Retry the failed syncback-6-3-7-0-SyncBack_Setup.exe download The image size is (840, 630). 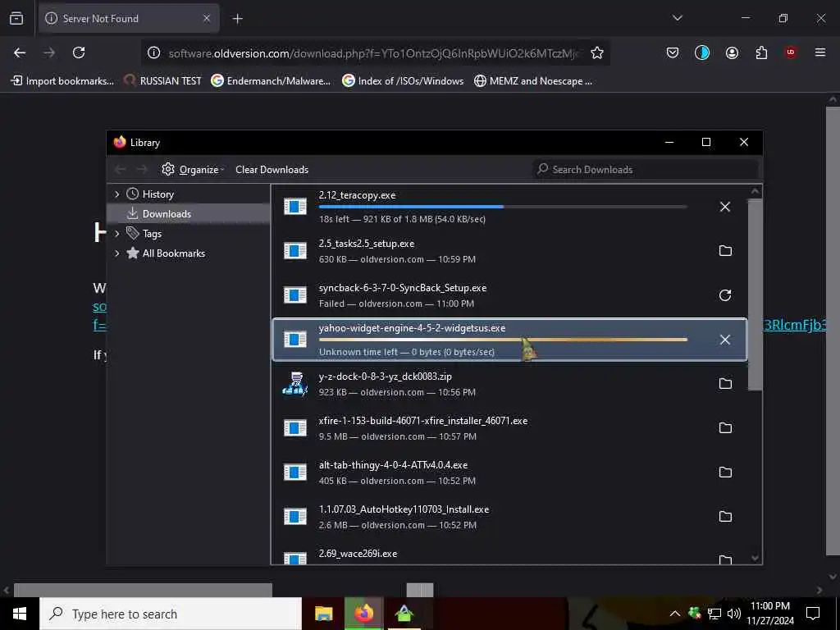tap(725, 295)
